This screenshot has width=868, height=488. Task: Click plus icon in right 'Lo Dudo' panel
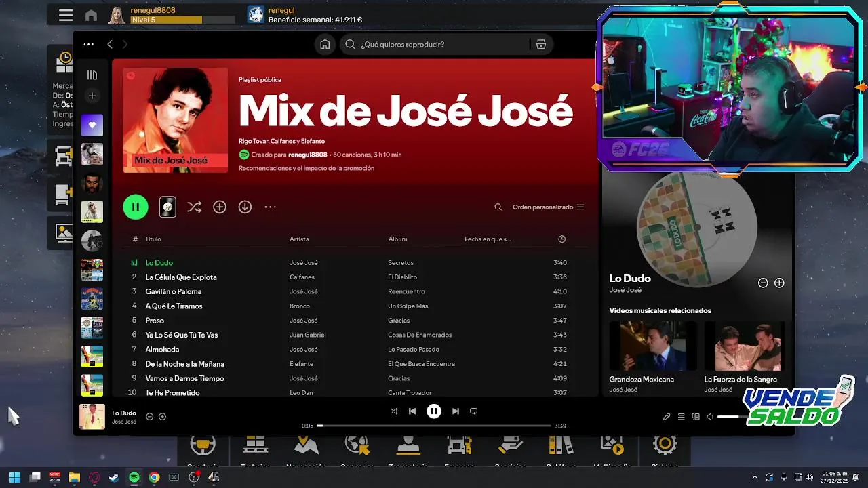(x=779, y=283)
